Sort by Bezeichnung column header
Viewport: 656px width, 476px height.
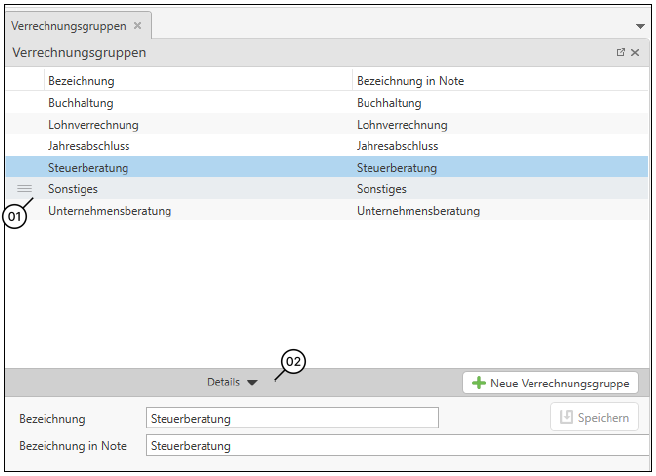tap(81, 81)
